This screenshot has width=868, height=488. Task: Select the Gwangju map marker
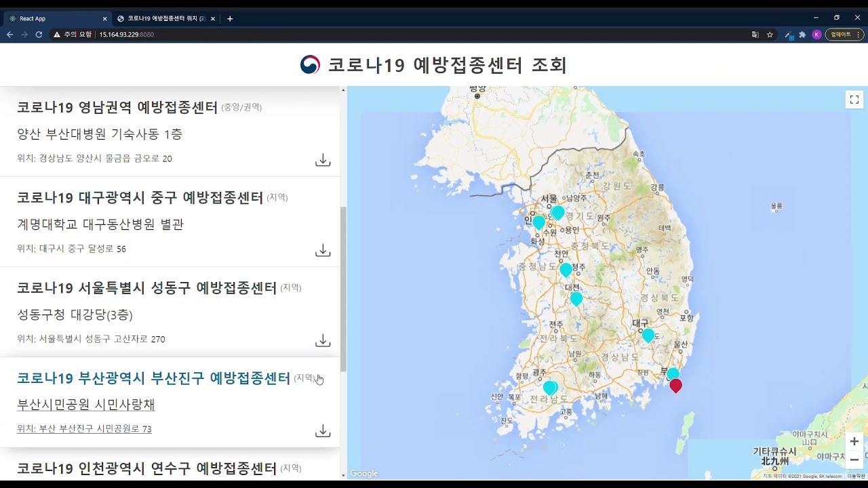pos(550,388)
